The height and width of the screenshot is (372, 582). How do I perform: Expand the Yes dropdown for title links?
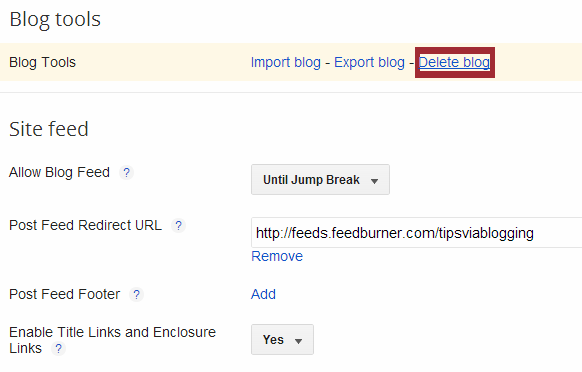pos(282,340)
